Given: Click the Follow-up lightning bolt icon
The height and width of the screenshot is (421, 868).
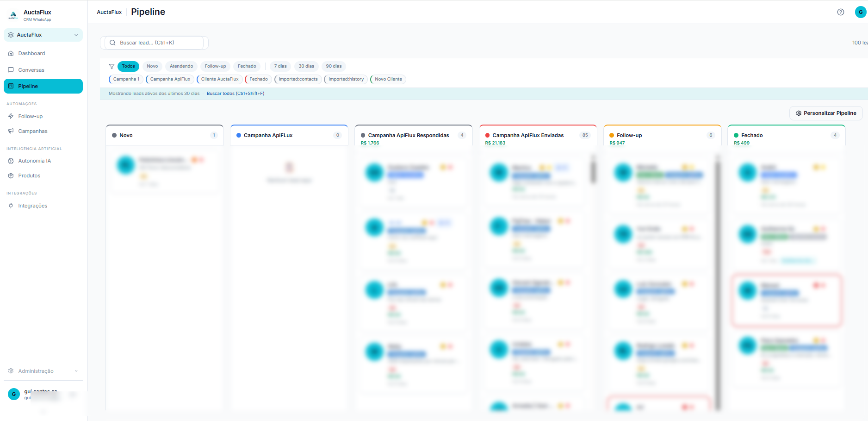Looking at the screenshot, I should tap(11, 116).
